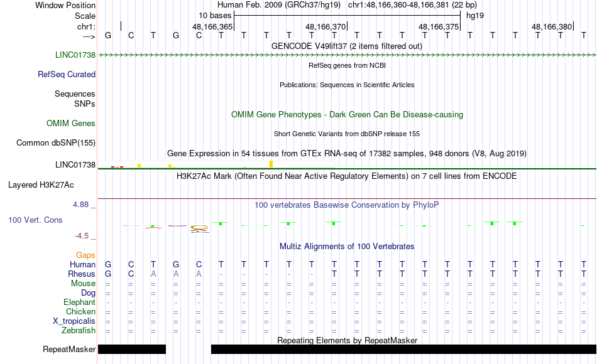Screen dimensions: 597x364
Task: Click the Zebrafish species label
Action: coord(79,330)
